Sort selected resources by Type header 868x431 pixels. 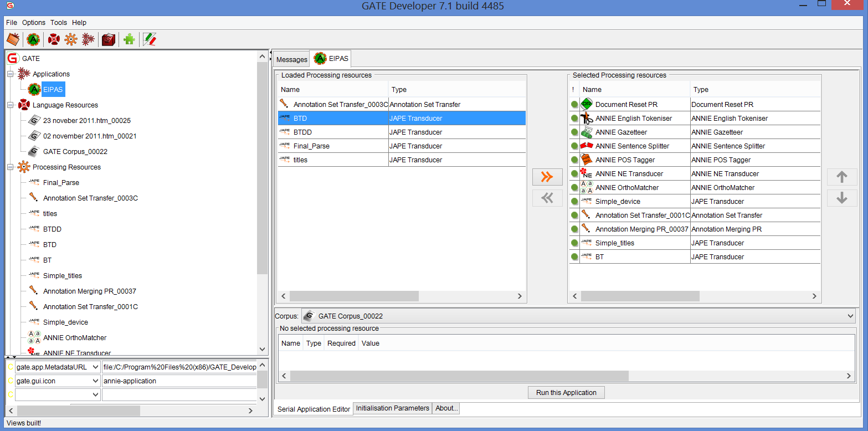point(755,89)
